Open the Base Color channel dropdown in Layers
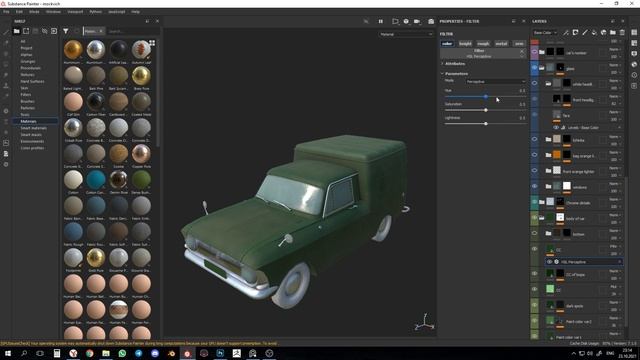 click(545, 32)
